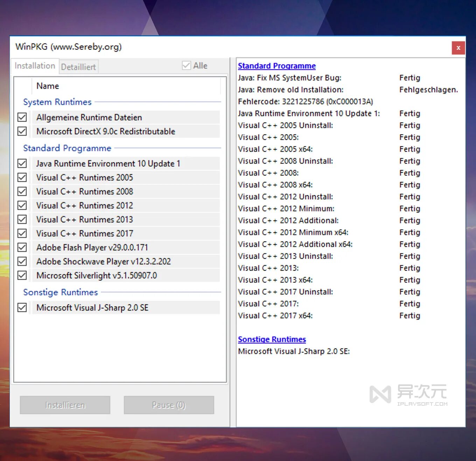Open the Sonstige Runtimes link in log
The image size is (476, 461).
coord(272,339)
